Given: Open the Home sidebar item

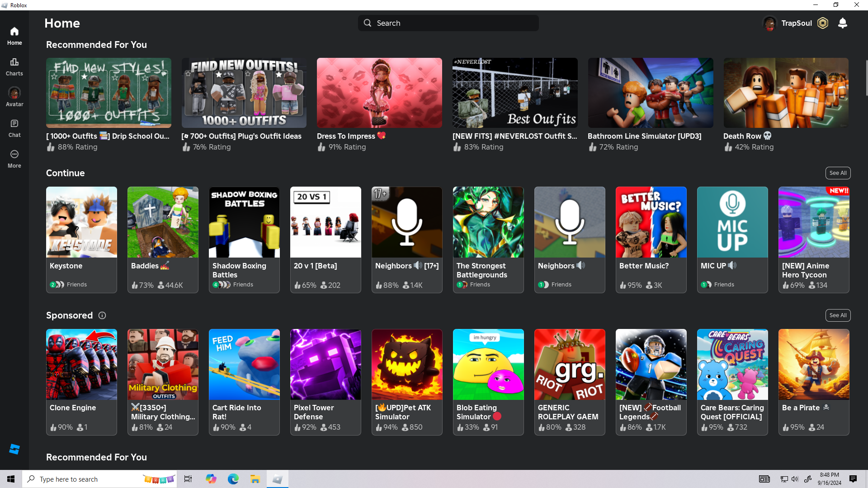Looking at the screenshot, I should [14, 36].
